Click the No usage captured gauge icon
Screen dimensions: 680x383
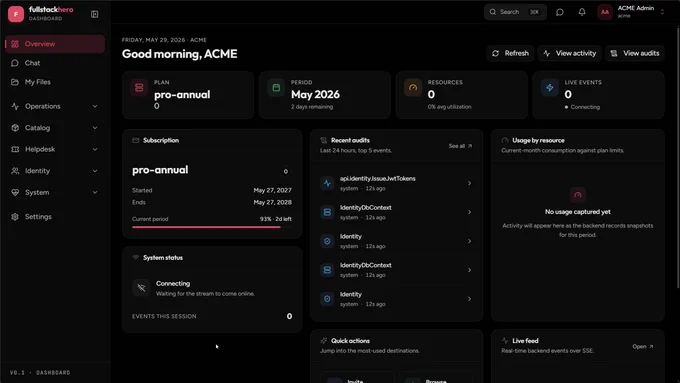[578, 195]
